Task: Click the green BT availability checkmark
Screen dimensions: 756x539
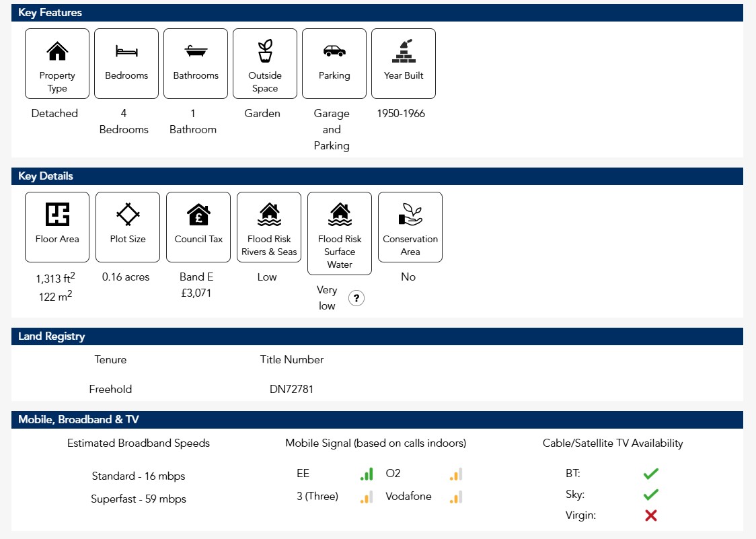Action: coord(650,474)
